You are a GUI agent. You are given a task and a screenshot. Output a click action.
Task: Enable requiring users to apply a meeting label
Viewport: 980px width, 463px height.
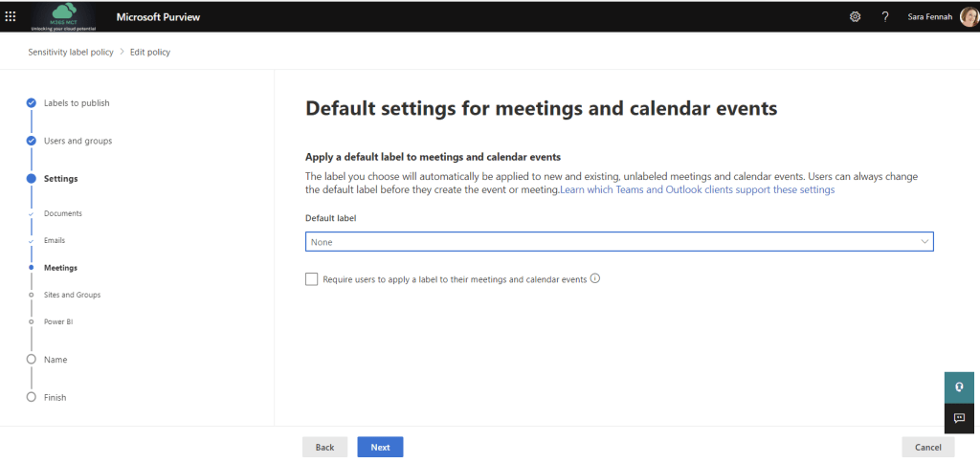(311, 279)
